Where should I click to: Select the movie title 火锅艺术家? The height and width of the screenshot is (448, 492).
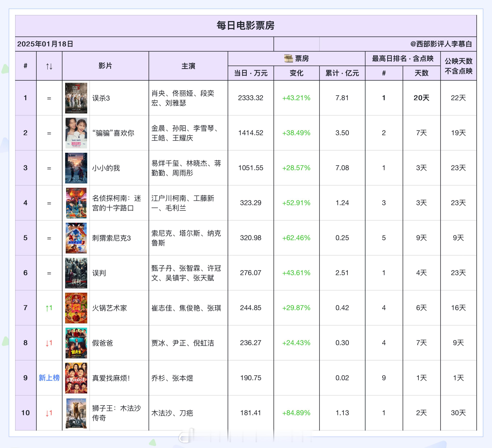click(110, 308)
